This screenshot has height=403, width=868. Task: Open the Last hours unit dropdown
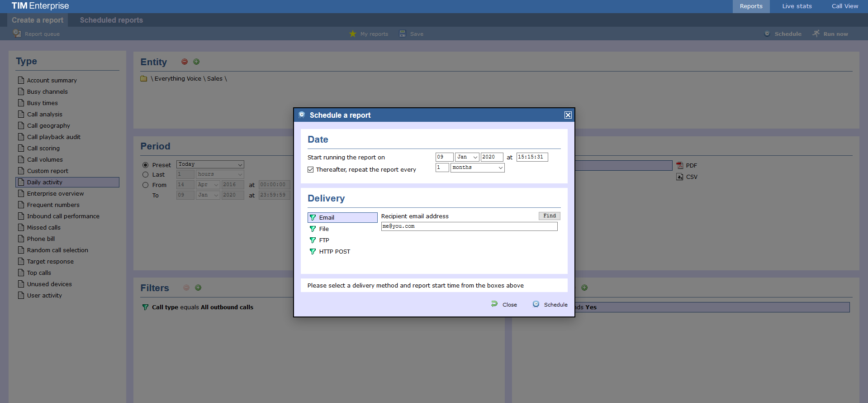tap(220, 174)
